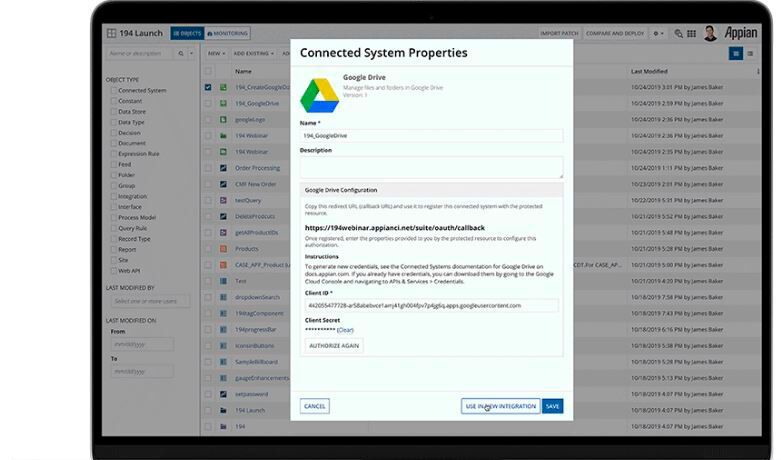Click IMPORT PATCH in the header
The image size is (781, 460).
[559, 33]
